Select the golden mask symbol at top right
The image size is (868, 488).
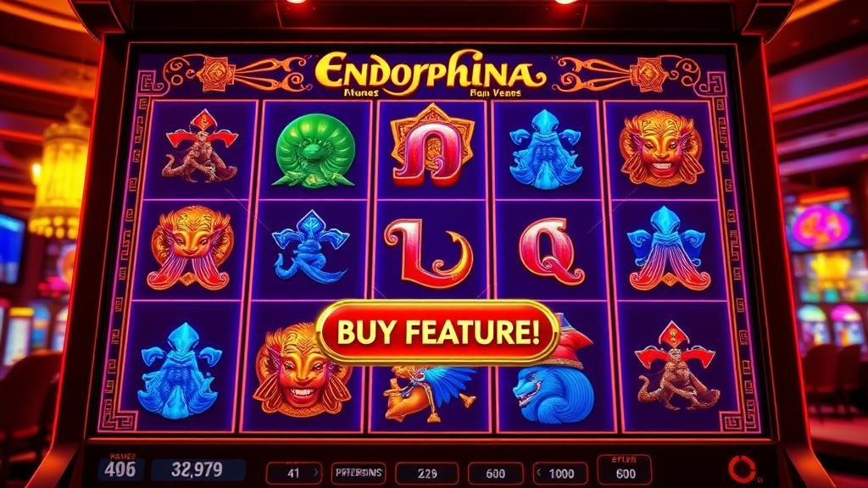661,148
